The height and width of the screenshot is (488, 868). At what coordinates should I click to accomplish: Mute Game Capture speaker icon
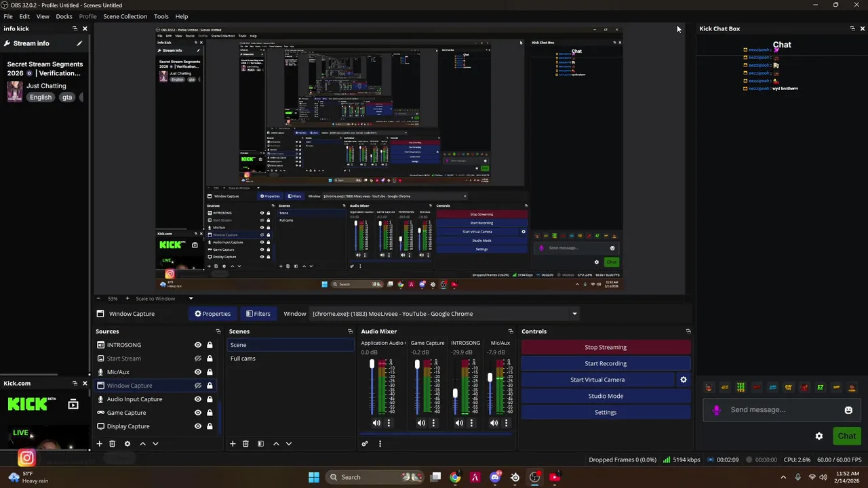[x=421, y=423]
